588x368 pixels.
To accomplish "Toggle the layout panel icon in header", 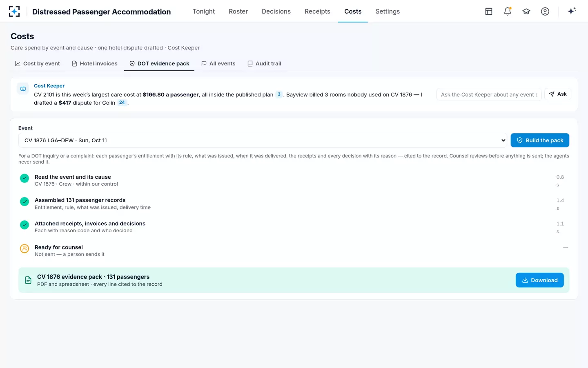I will pos(489,11).
